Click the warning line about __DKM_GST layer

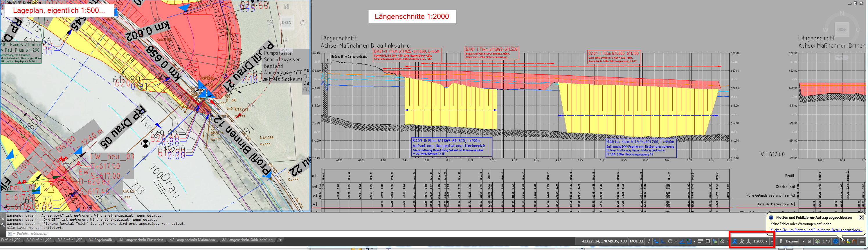click(x=82, y=220)
